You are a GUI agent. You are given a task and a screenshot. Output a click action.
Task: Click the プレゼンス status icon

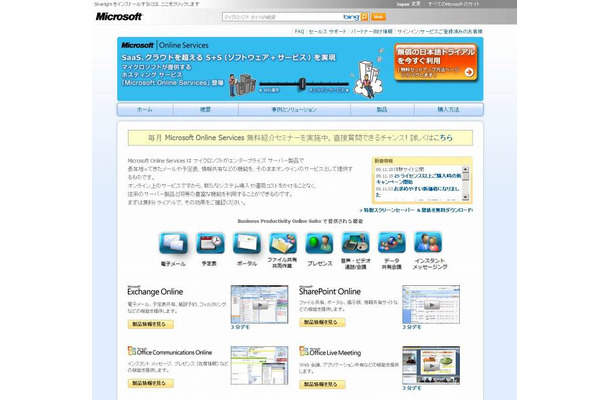point(319,243)
